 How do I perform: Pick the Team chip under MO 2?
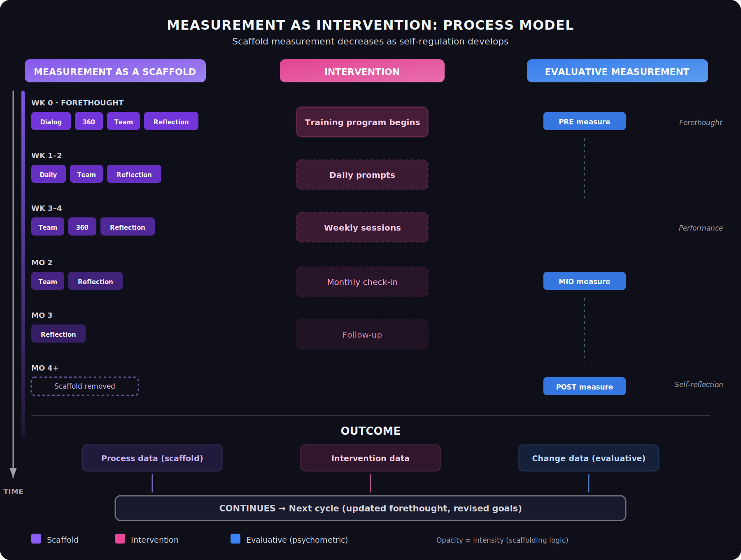tap(48, 281)
